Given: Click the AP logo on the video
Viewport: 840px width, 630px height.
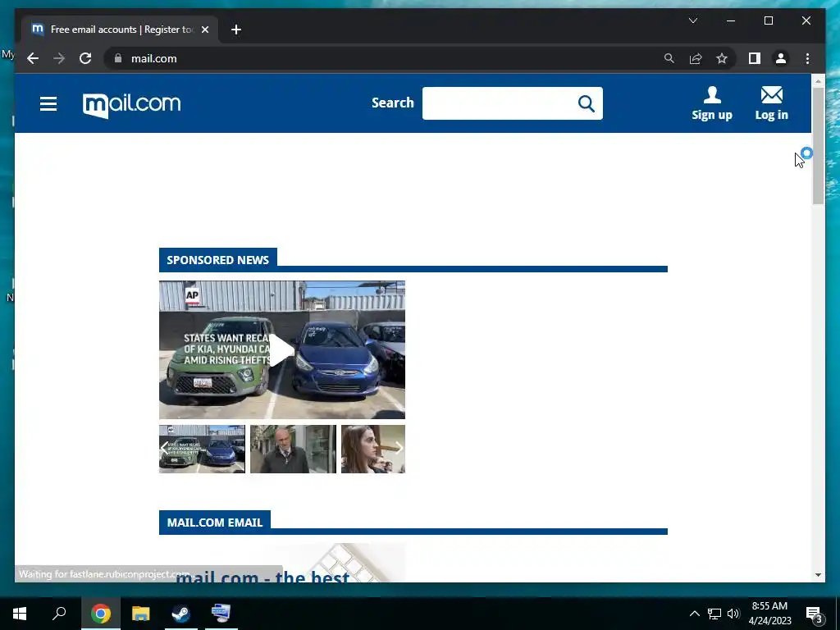Looking at the screenshot, I should tap(192, 295).
